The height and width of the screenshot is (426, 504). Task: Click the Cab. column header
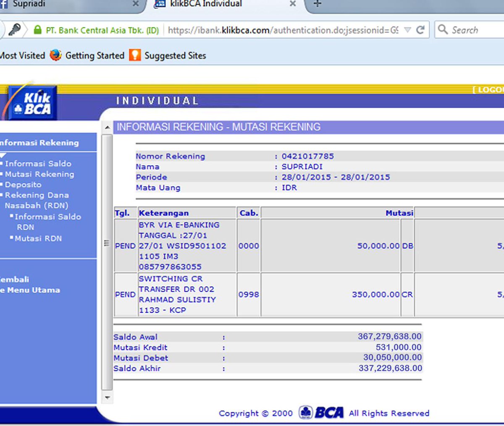click(x=249, y=213)
